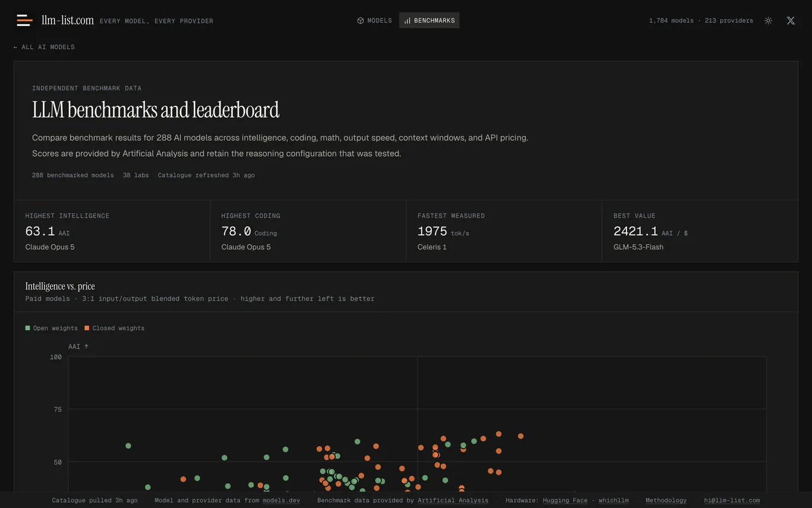Toggle the light/dark theme icon
The width and height of the screenshot is (812, 508).
[x=768, y=21]
